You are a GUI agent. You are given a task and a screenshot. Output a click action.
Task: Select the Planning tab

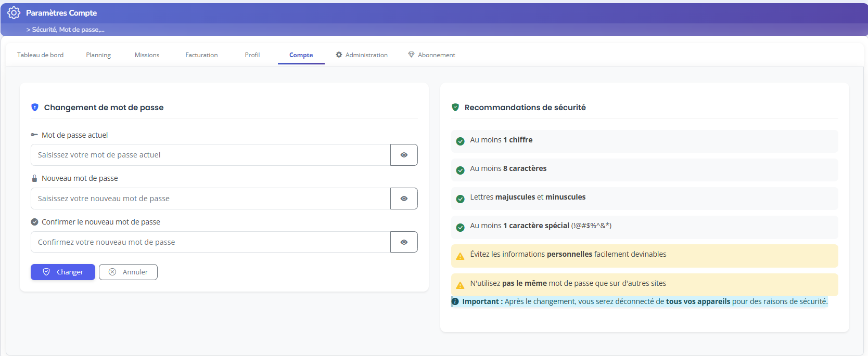[x=98, y=55]
